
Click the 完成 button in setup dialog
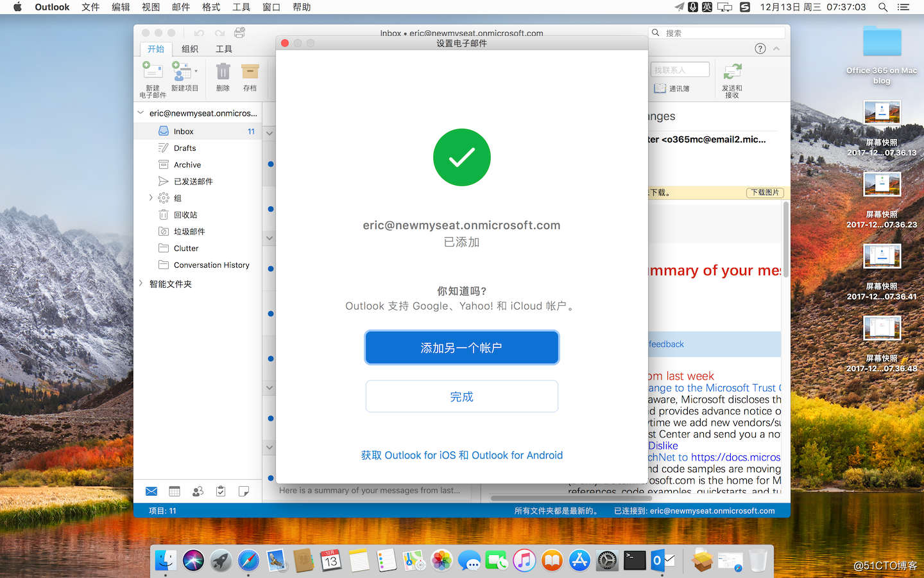click(x=461, y=396)
